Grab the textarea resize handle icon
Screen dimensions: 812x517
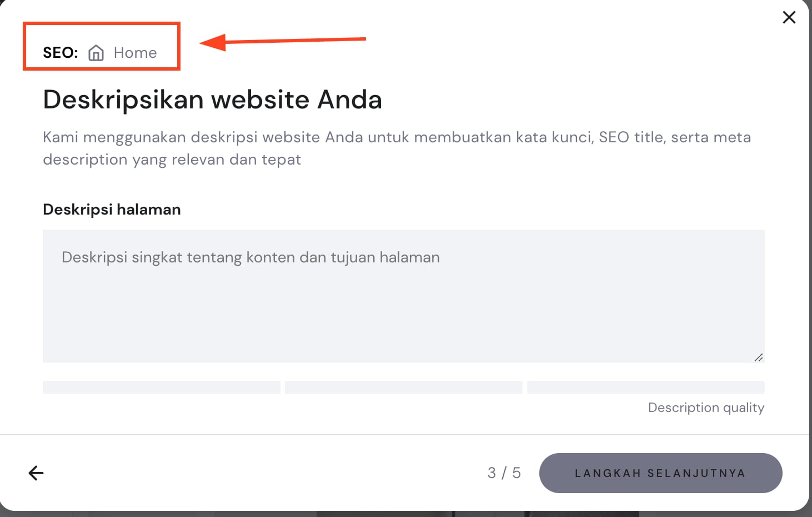(758, 357)
